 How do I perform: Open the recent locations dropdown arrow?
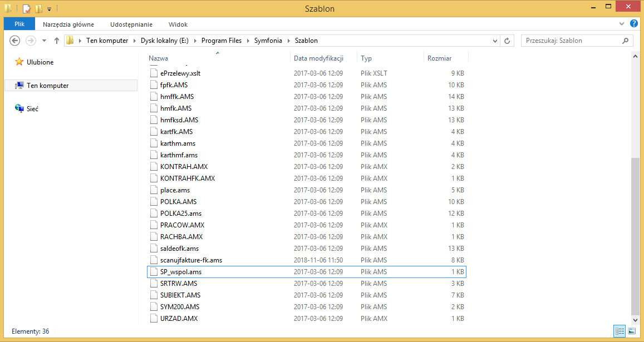pos(44,41)
